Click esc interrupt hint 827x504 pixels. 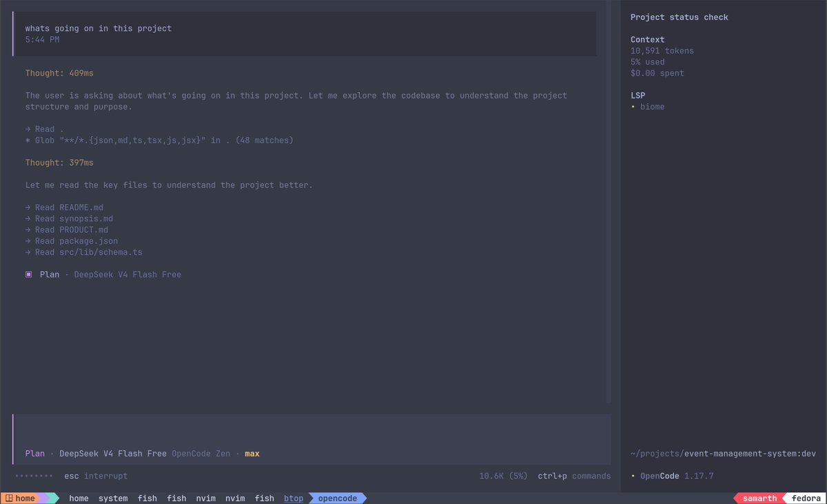point(96,476)
